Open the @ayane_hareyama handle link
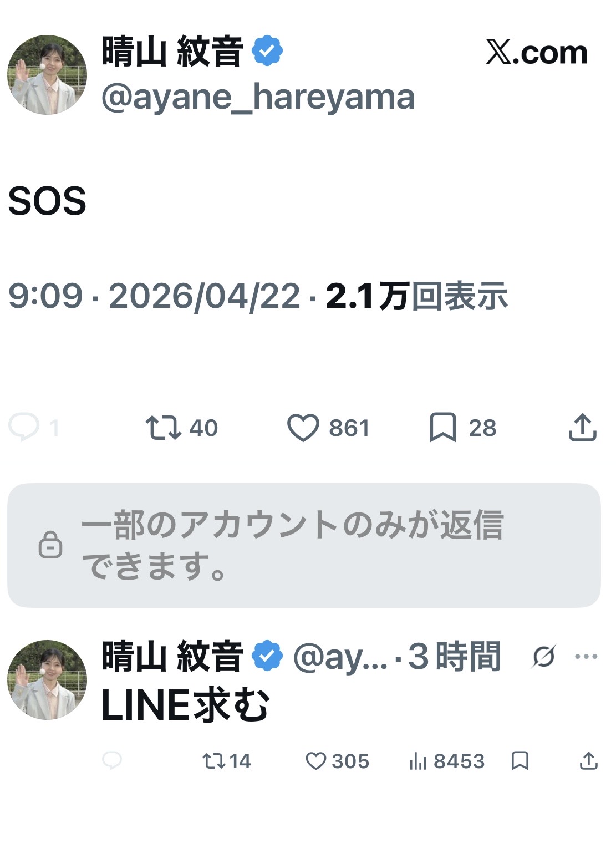The width and height of the screenshot is (616, 853). (258, 98)
